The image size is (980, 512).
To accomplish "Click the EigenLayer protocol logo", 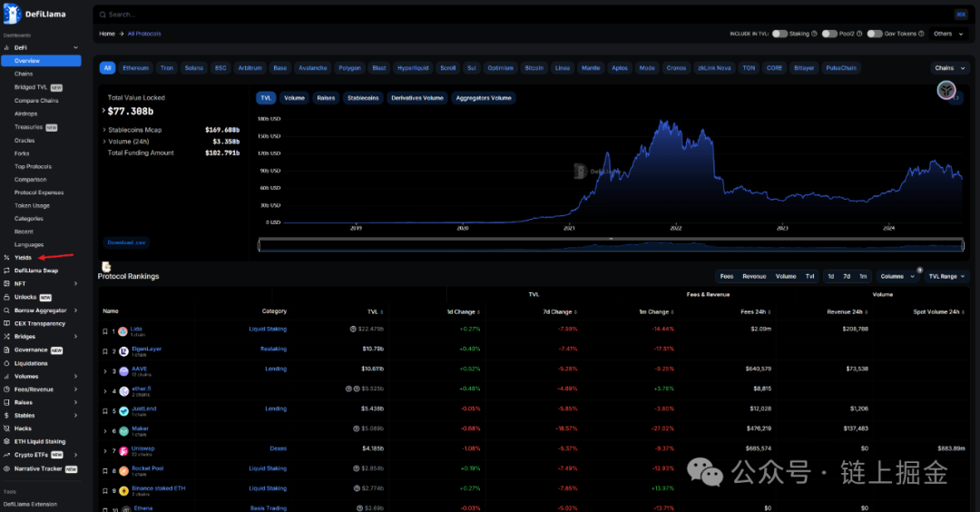I will tap(123, 351).
